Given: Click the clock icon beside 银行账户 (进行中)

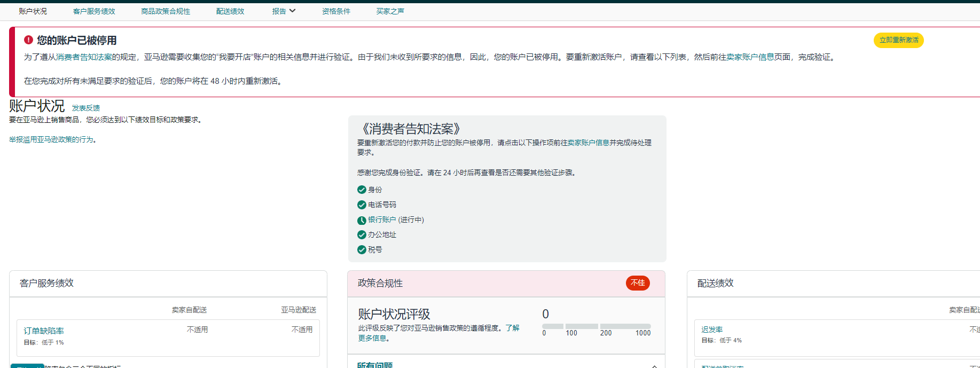Looking at the screenshot, I should 362,220.
